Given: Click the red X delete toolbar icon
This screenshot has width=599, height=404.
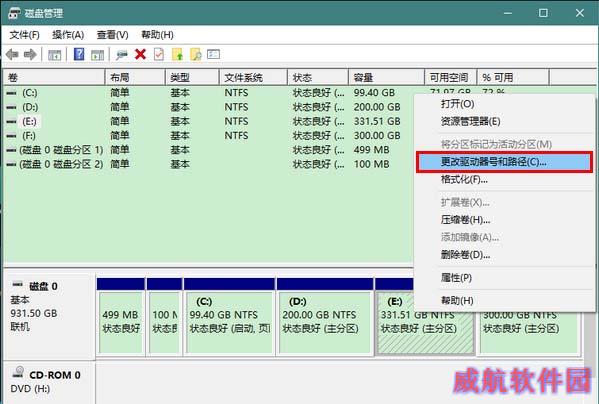Looking at the screenshot, I should 140,54.
